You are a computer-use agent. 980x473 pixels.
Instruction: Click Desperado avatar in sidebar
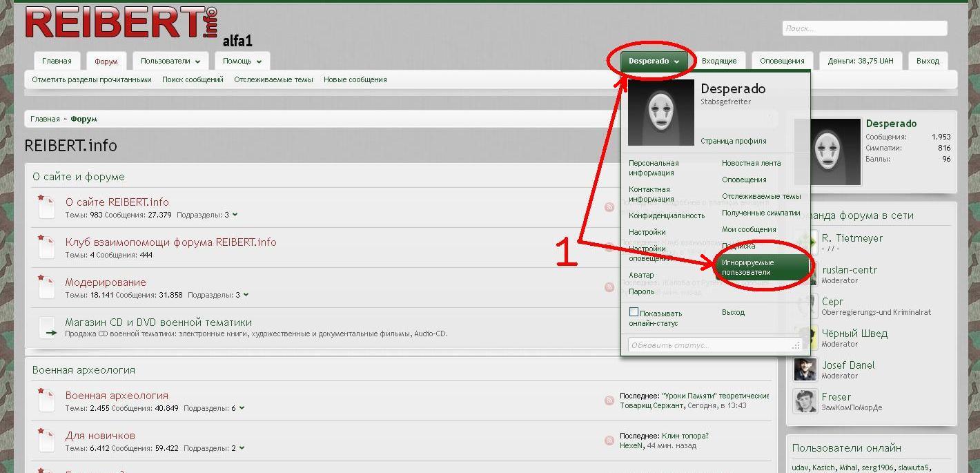(828, 152)
